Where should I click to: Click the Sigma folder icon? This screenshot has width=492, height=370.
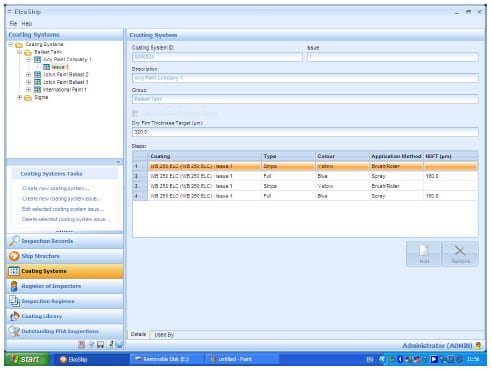click(28, 97)
